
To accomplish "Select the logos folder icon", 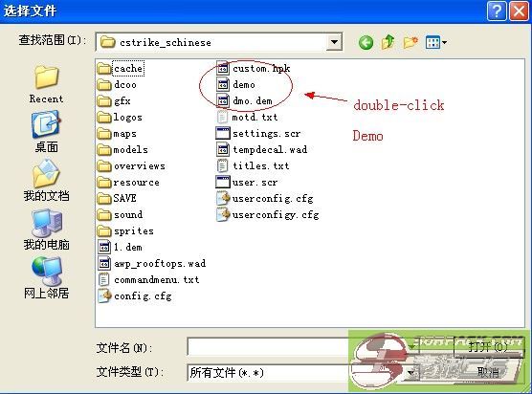I will click(x=104, y=118).
